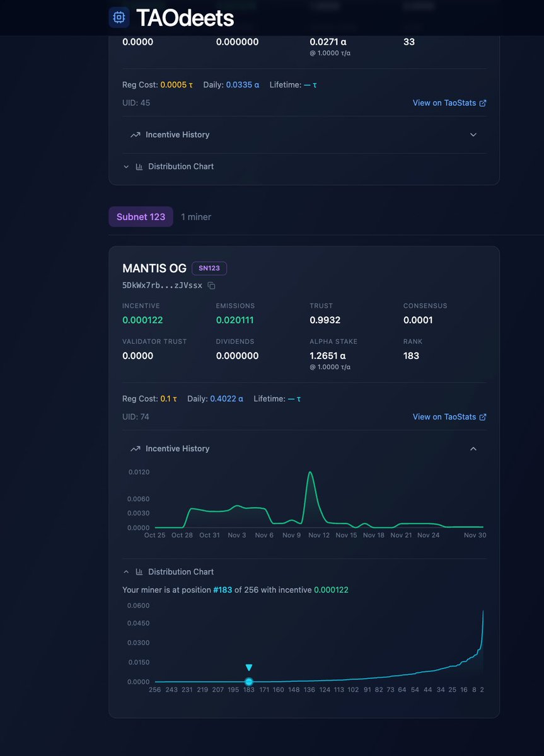Open View on TaoStats for UID 74
The image size is (544, 756).
coord(449,416)
